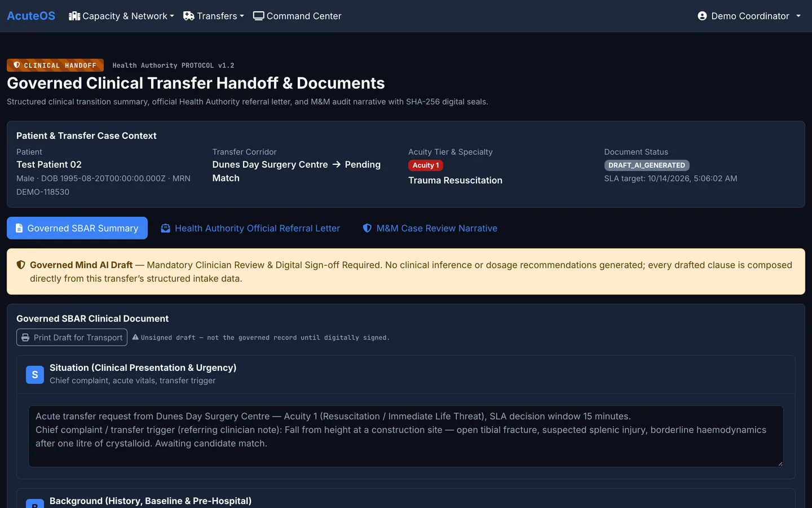Click the shield icon in Clinical Handoff badge
Viewport: 812px width, 508px height.
(x=17, y=65)
